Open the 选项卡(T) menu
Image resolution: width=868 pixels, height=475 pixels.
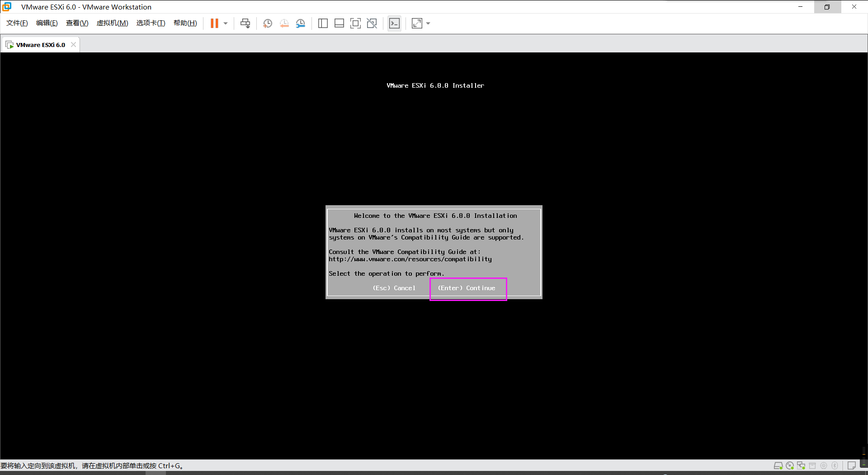(x=151, y=23)
